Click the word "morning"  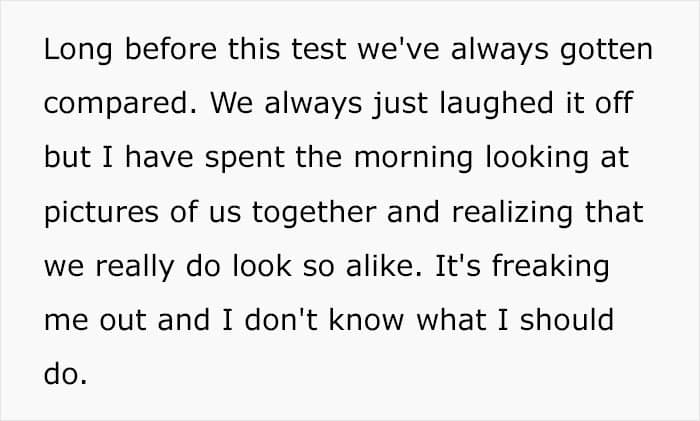pos(405,159)
